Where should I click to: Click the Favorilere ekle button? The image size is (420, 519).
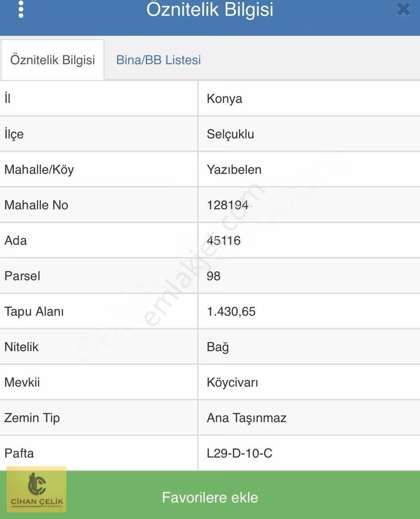(210, 497)
